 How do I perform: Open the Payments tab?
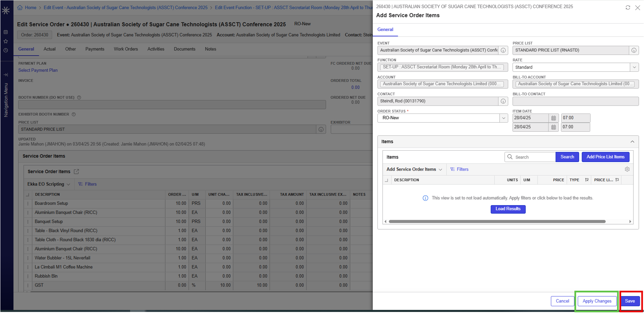click(x=95, y=49)
